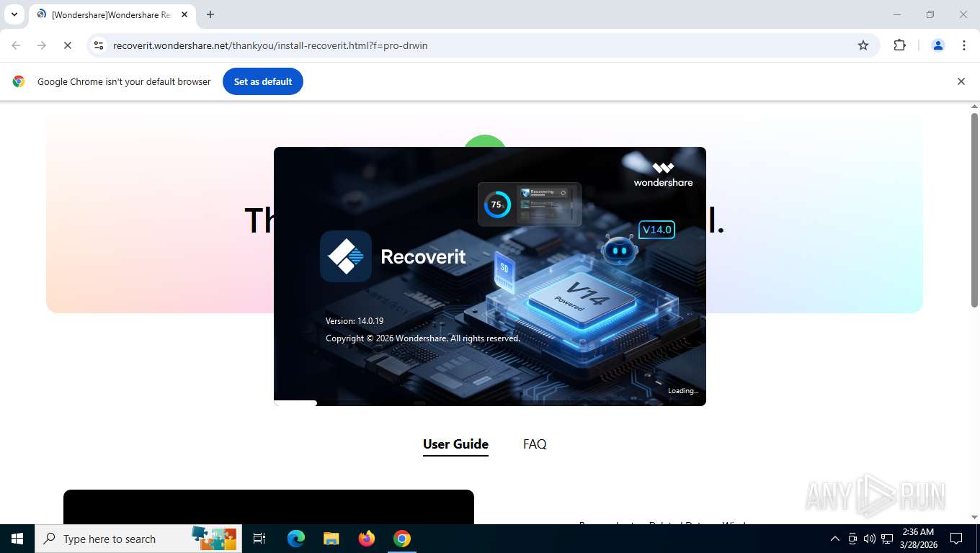Minimize the Chrome window
Image resolution: width=980 pixels, height=553 pixels.
pyautogui.click(x=897, y=14)
